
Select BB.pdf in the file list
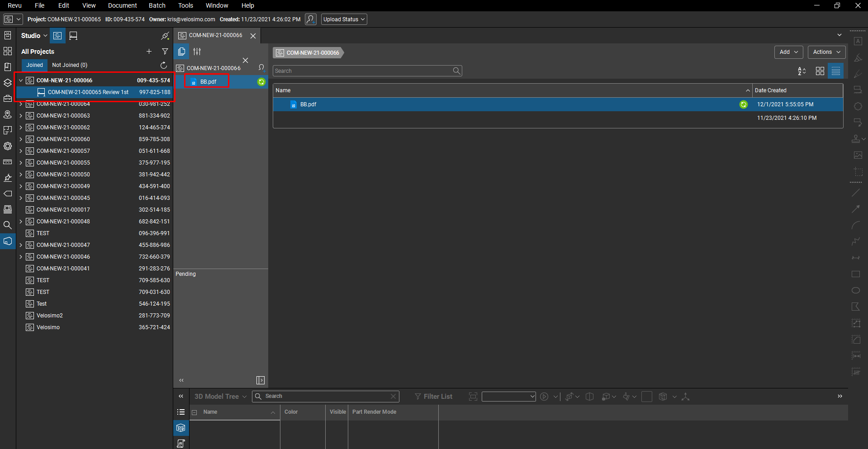point(558,104)
